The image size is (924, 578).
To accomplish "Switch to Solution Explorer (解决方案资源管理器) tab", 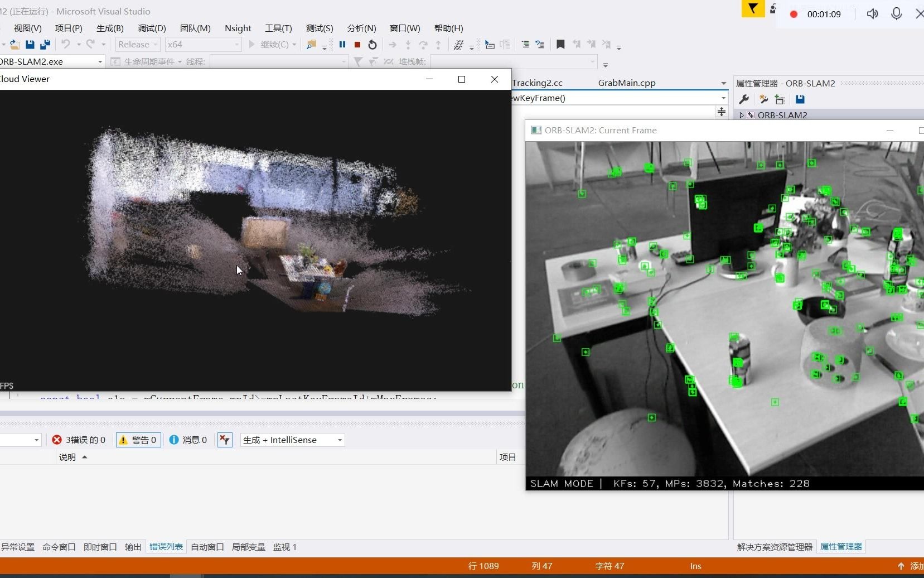I will click(x=774, y=547).
